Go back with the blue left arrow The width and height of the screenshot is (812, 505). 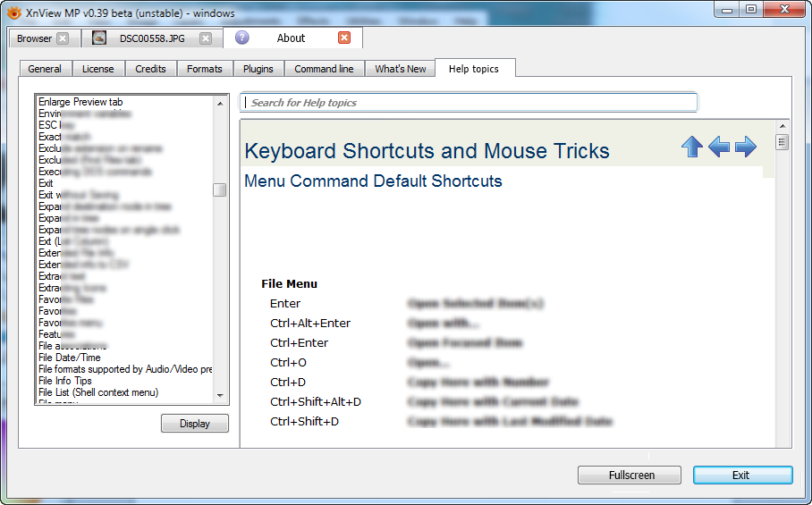click(x=719, y=147)
